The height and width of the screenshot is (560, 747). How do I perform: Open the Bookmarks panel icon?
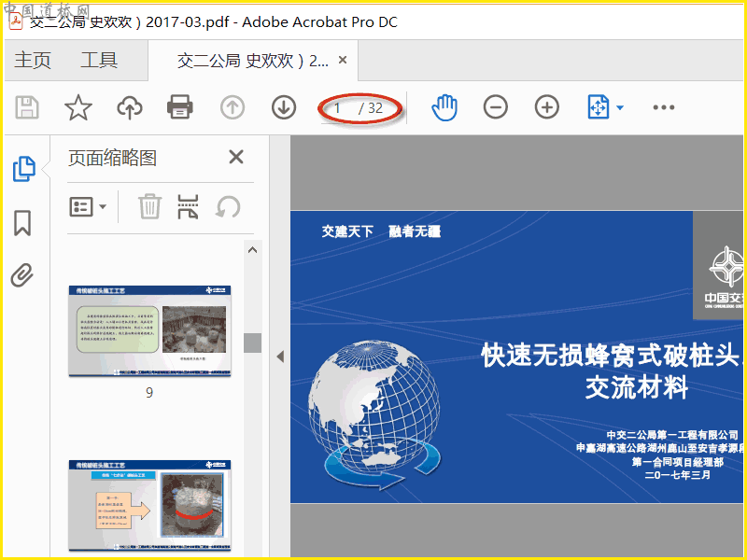point(22,223)
